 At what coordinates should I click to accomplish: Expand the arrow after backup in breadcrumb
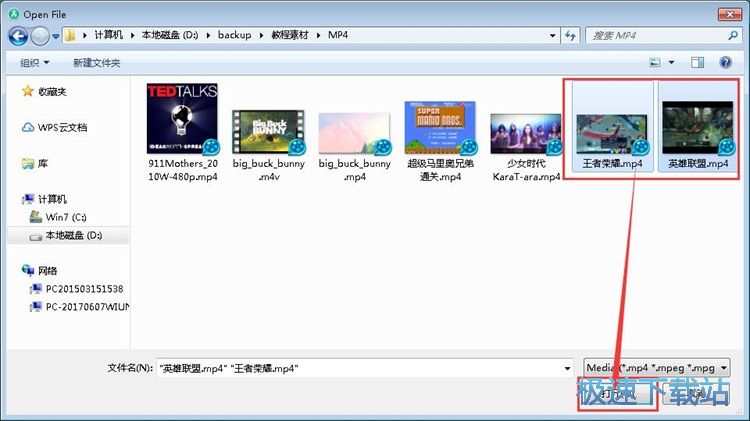262,35
